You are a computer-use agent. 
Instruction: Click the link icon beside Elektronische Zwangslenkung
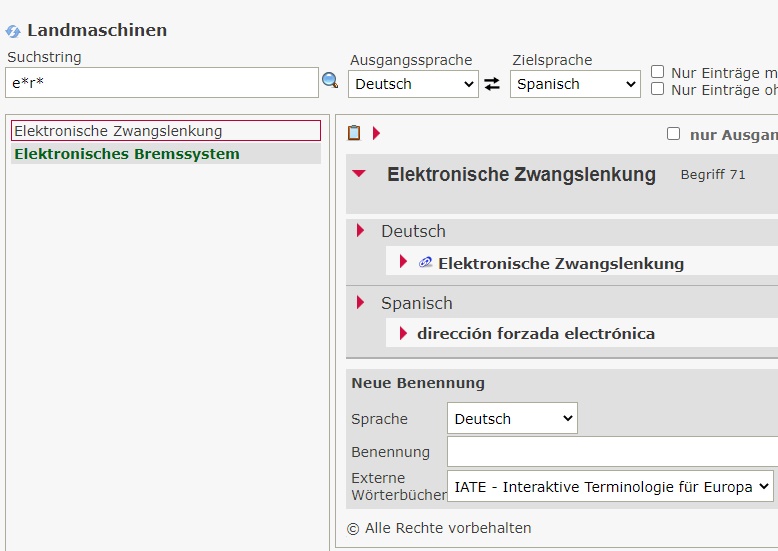click(426, 263)
